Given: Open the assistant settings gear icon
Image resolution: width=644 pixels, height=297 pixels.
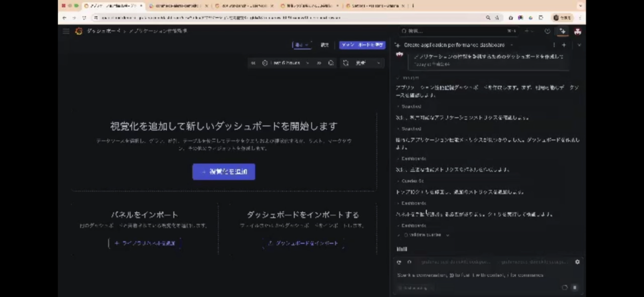Looking at the screenshot, I should click(x=577, y=262).
